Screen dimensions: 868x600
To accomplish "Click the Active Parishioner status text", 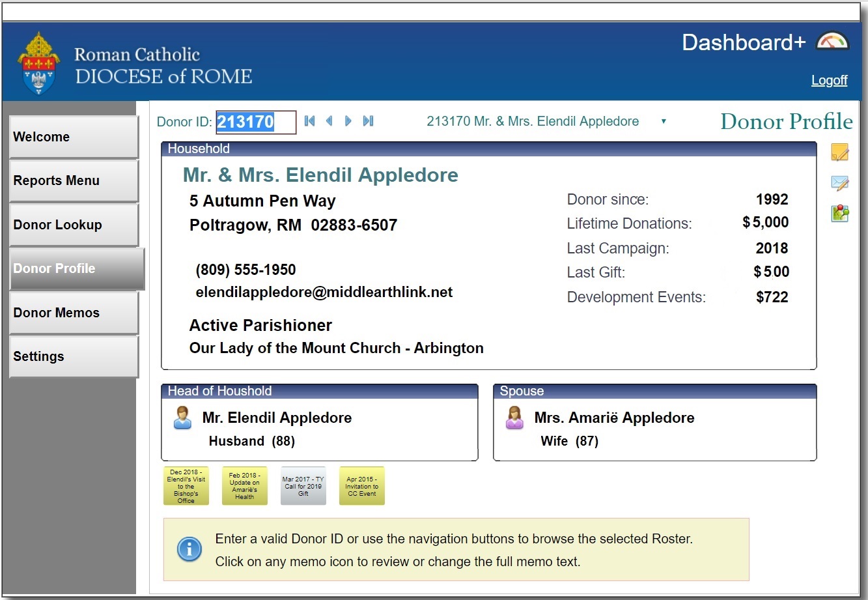I will click(260, 325).
